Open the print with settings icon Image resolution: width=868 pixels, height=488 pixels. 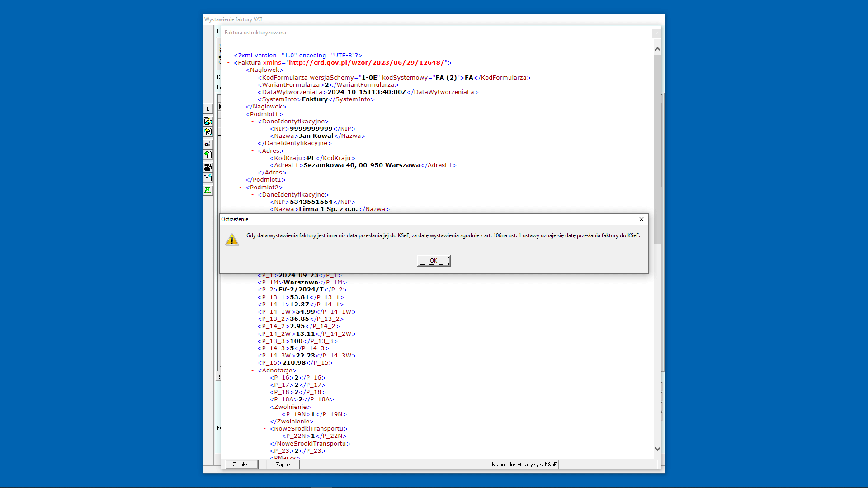(x=208, y=167)
